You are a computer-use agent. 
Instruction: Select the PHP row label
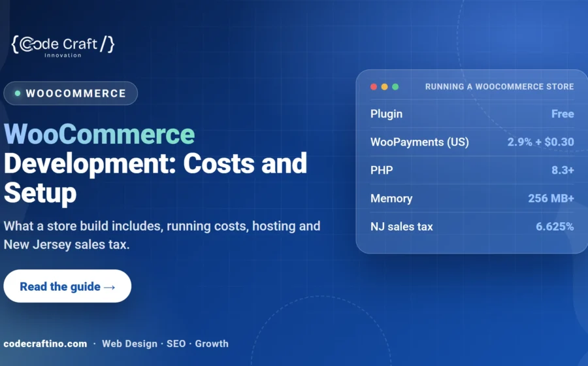382,170
